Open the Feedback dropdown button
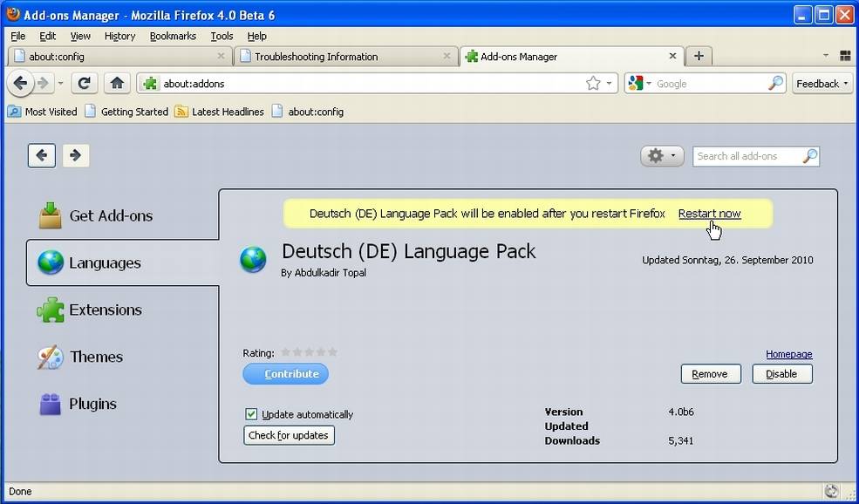The height and width of the screenshot is (504, 859). pos(822,84)
